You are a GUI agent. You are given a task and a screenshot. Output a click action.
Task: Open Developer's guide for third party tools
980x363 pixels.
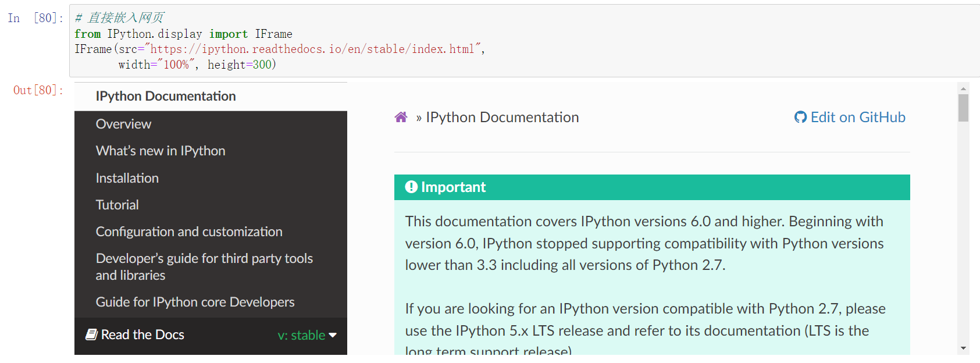204,266
